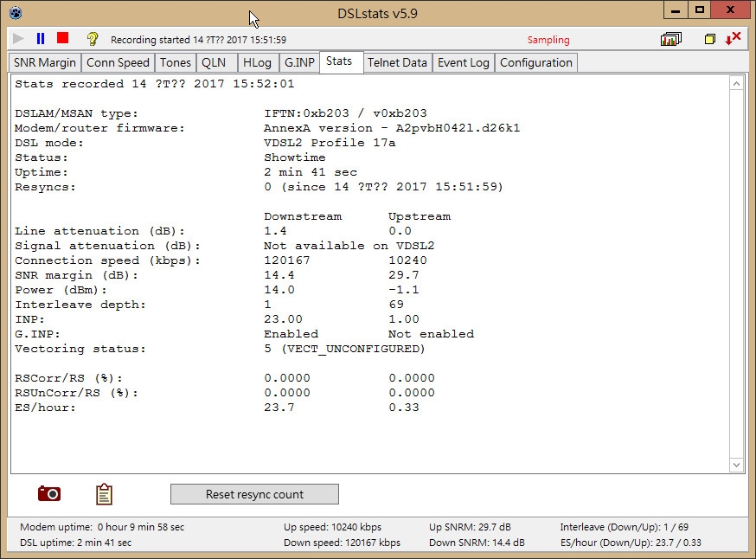Click 'ES/hour (Down/Up): 23.7 / 0.33' status entry
756x559 pixels.
pyautogui.click(x=631, y=543)
